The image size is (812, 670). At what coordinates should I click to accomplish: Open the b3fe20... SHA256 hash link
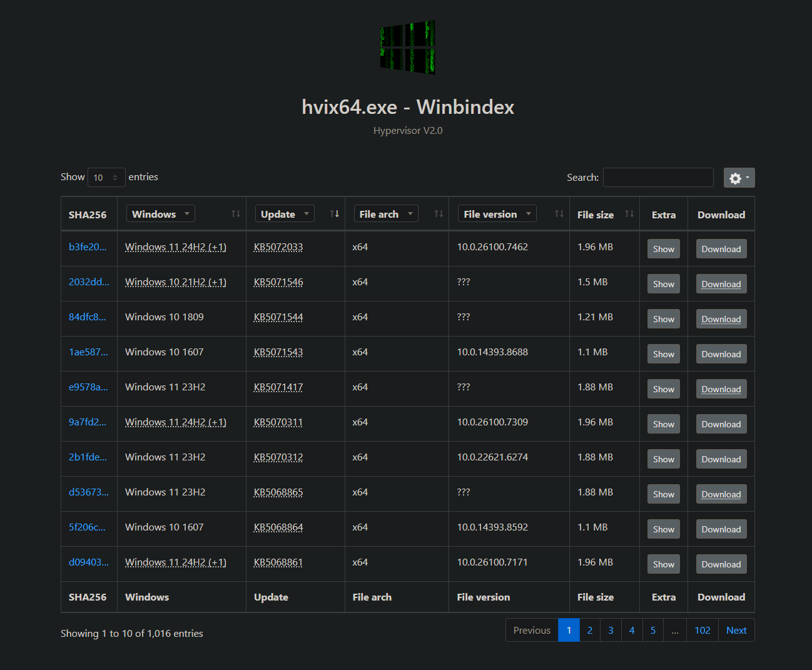tap(88, 247)
